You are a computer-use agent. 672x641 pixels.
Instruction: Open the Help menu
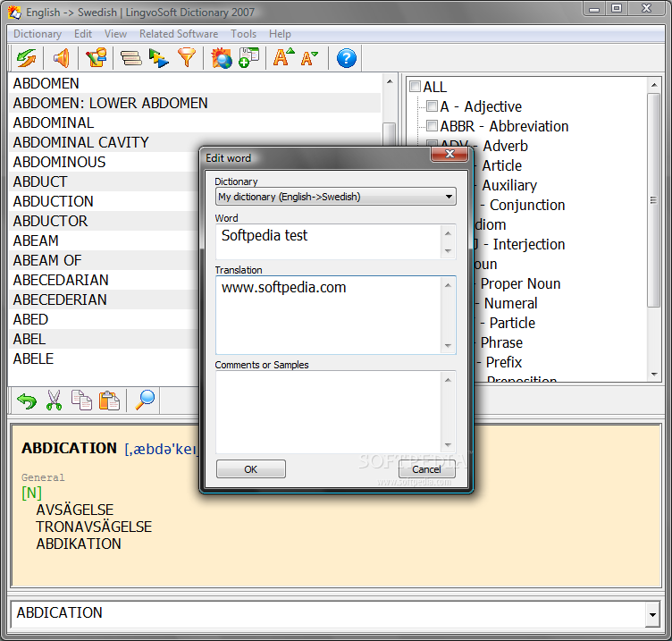[280, 34]
